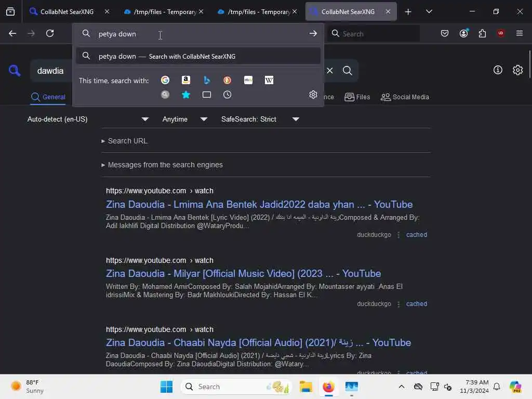
Task: Switch to third /tmp/files Temporary tab
Action: point(258,11)
